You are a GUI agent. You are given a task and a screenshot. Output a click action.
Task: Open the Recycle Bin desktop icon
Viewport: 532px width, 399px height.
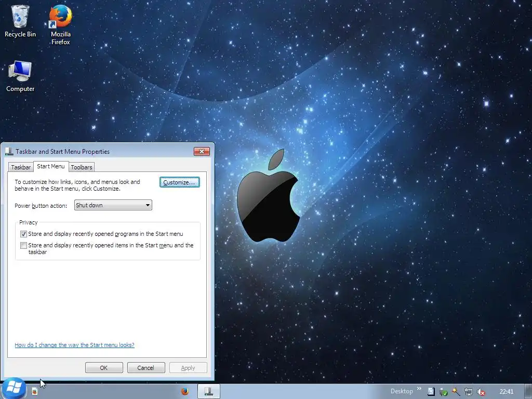(20, 21)
